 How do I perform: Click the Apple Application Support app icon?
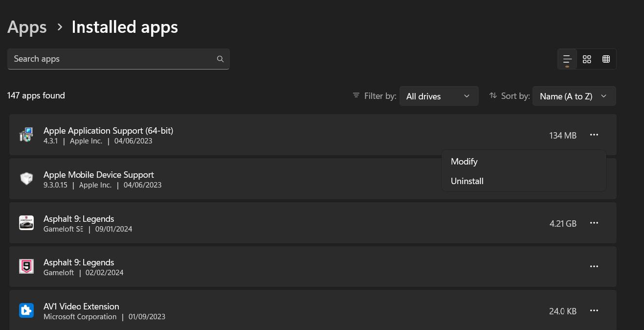pyautogui.click(x=26, y=135)
